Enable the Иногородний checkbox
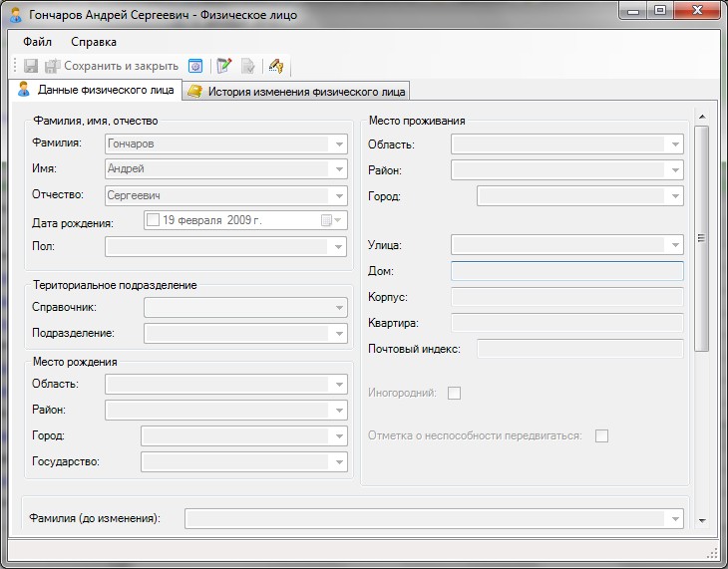 click(x=455, y=393)
